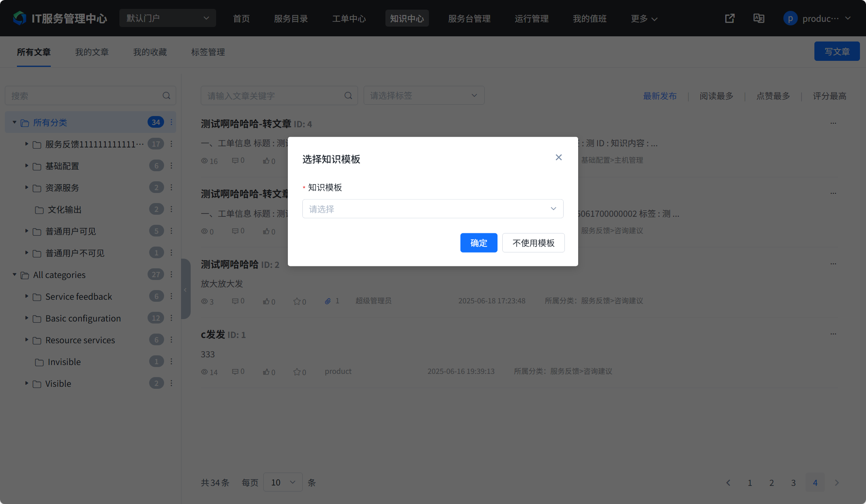The height and width of the screenshot is (504, 866).
Task: Open the 工单中心 menu item
Action: coord(349,19)
